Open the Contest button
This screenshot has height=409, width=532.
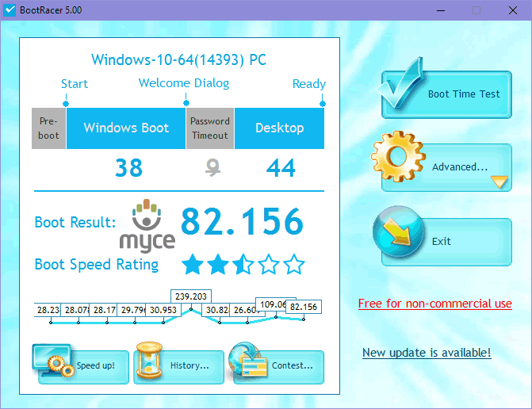tap(278, 367)
